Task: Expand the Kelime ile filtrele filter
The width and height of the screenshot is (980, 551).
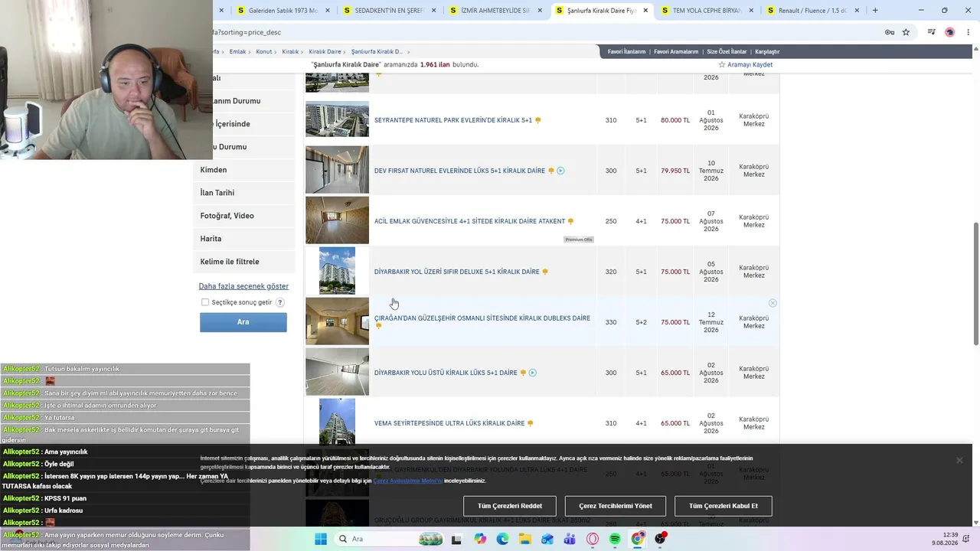Action: point(245,262)
